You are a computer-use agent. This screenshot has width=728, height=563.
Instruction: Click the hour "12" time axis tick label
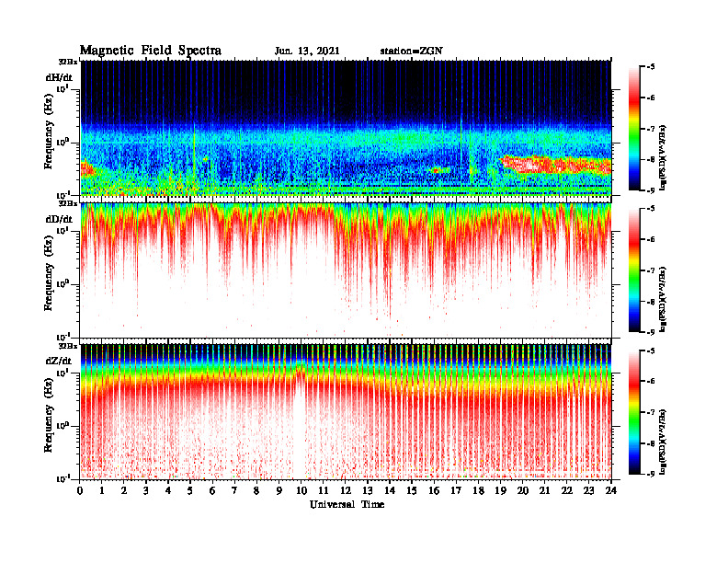346,491
